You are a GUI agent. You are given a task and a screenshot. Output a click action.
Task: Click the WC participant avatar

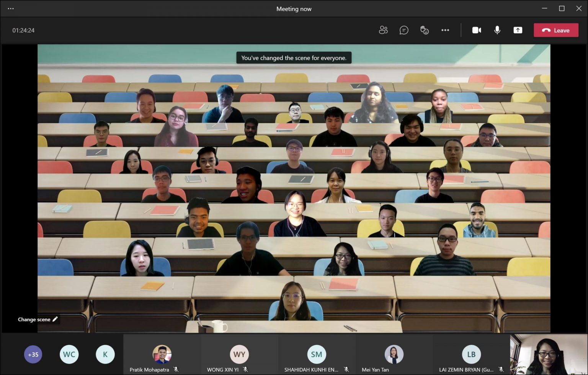69,354
